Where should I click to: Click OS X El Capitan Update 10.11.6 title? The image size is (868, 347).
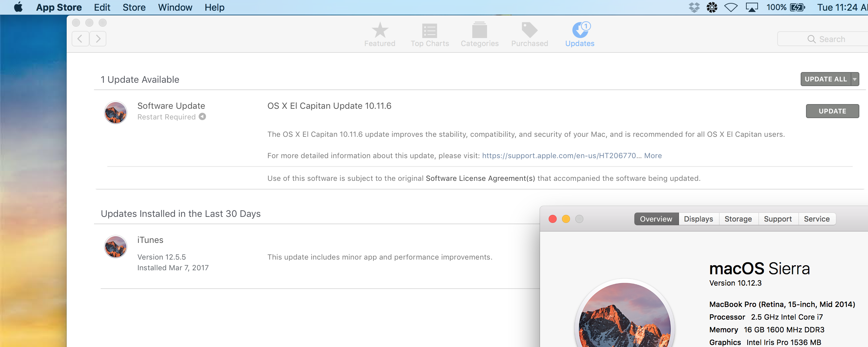(329, 106)
